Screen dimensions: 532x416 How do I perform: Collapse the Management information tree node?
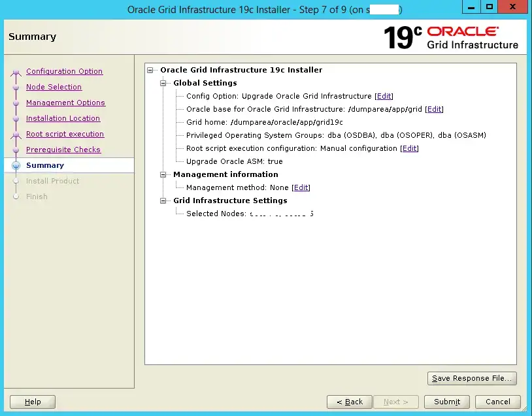click(163, 174)
